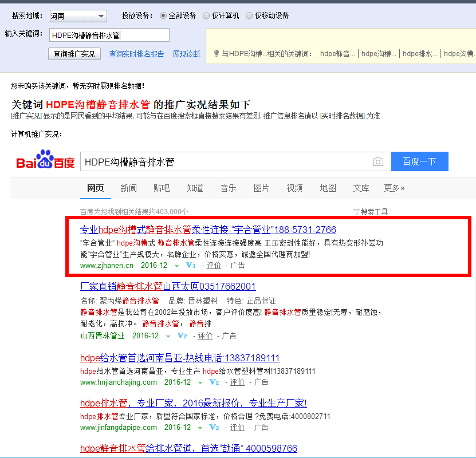Open the 更多» tab menu

tap(394, 188)
